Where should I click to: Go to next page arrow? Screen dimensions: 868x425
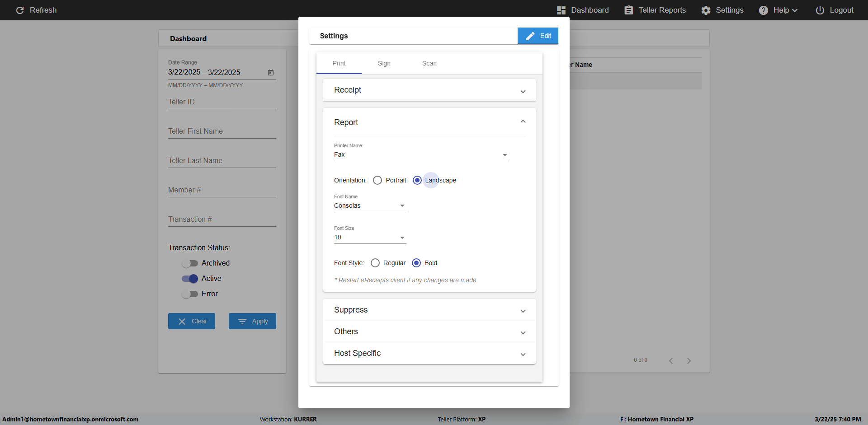pyautogui.click(x=689, y=360)
